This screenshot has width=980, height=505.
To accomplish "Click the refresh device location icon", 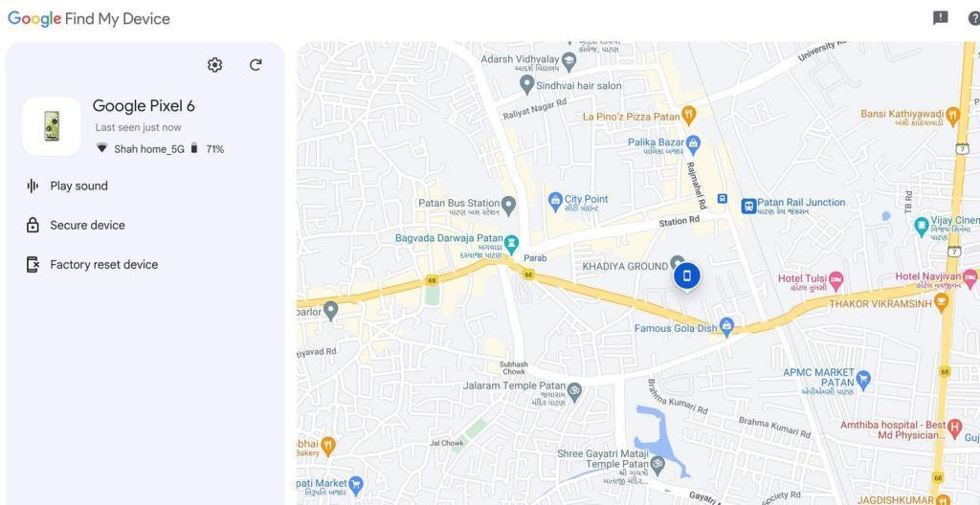I will pyautogui.click(x=256, y=65).
